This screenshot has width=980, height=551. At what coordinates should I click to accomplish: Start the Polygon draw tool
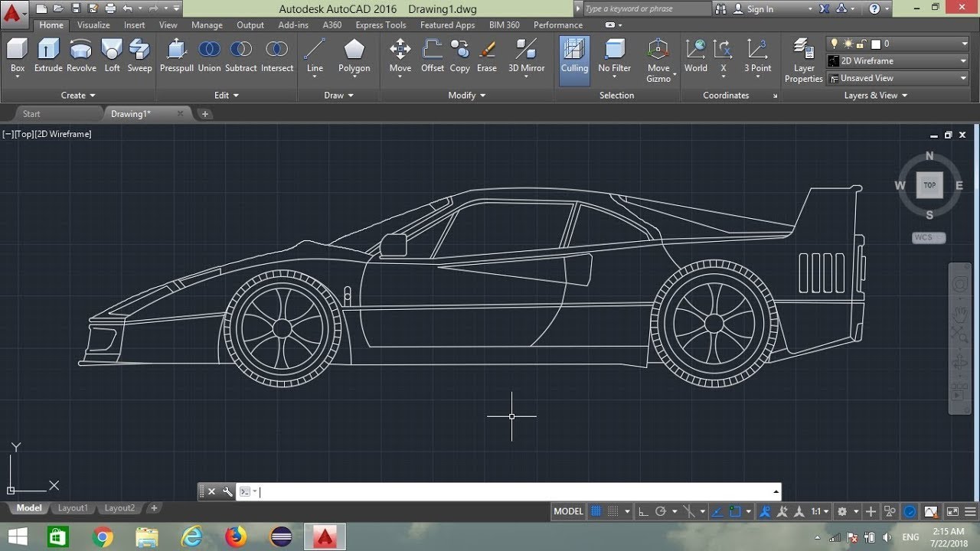[354, 55]
